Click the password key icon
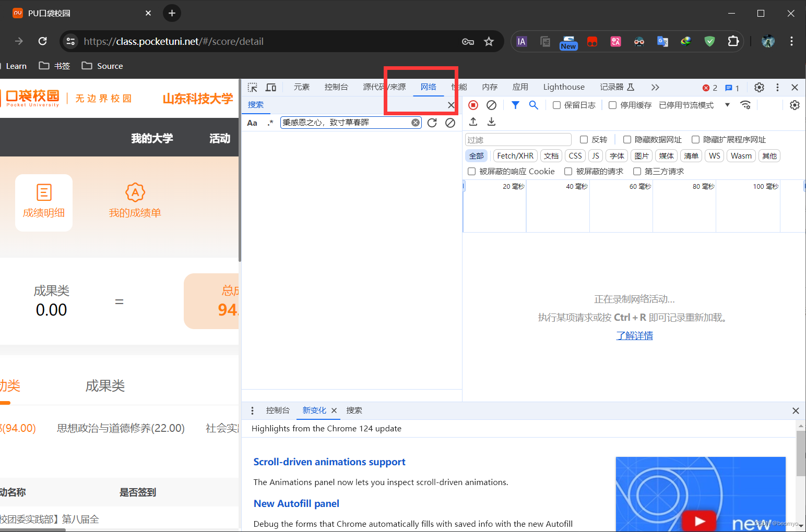 [x=468, y=42]
